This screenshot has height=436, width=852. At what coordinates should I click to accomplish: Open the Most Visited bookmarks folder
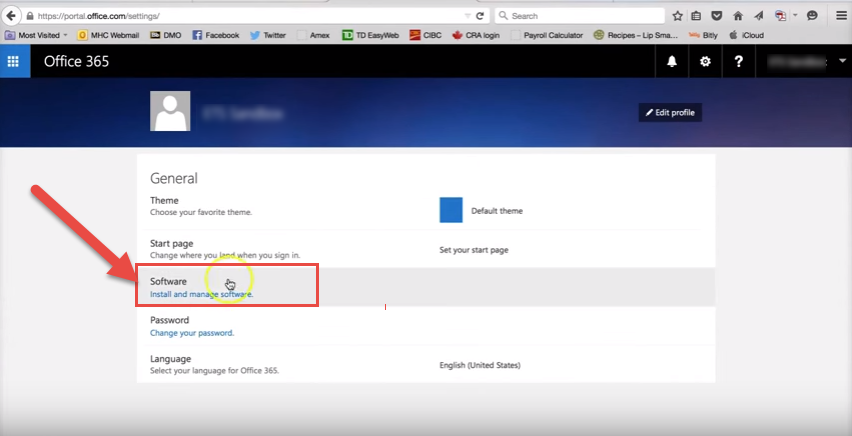coord(36,35)
